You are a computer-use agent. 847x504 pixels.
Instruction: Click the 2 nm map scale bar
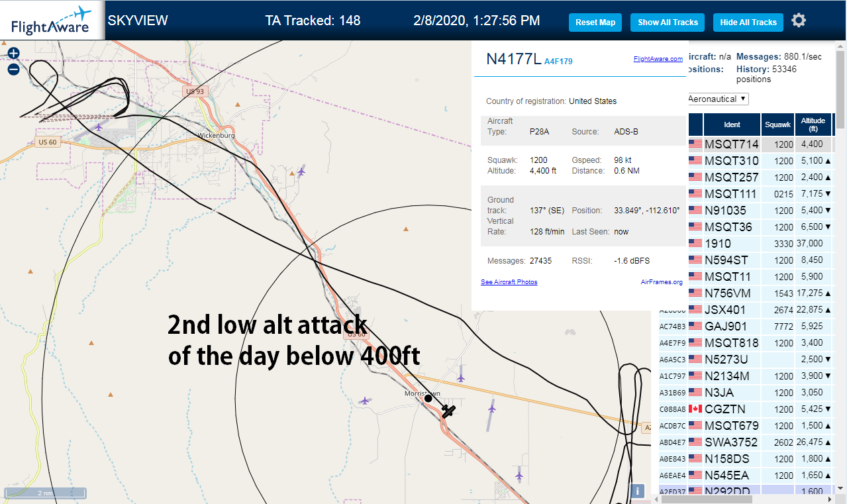(x=45, y=493)
